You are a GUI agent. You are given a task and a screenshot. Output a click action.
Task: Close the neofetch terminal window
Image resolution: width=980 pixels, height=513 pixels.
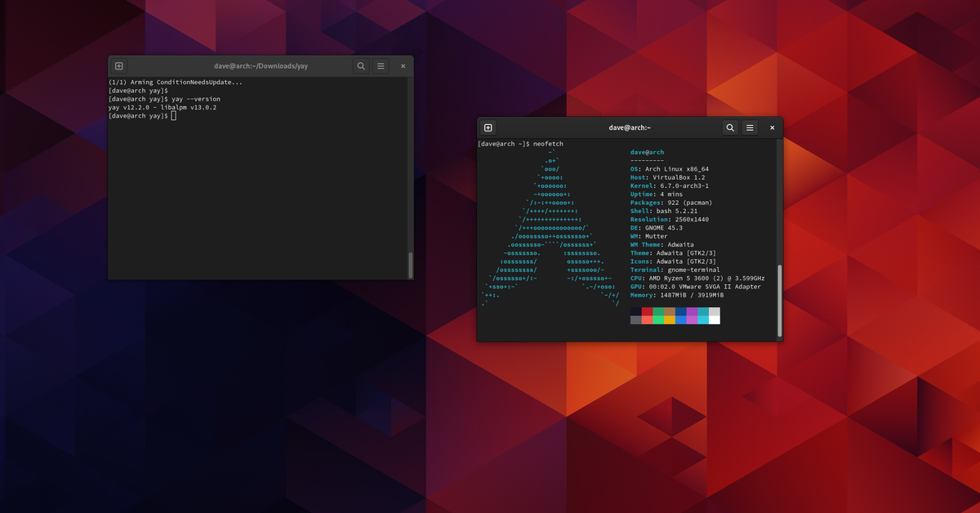tap(772, 127)
